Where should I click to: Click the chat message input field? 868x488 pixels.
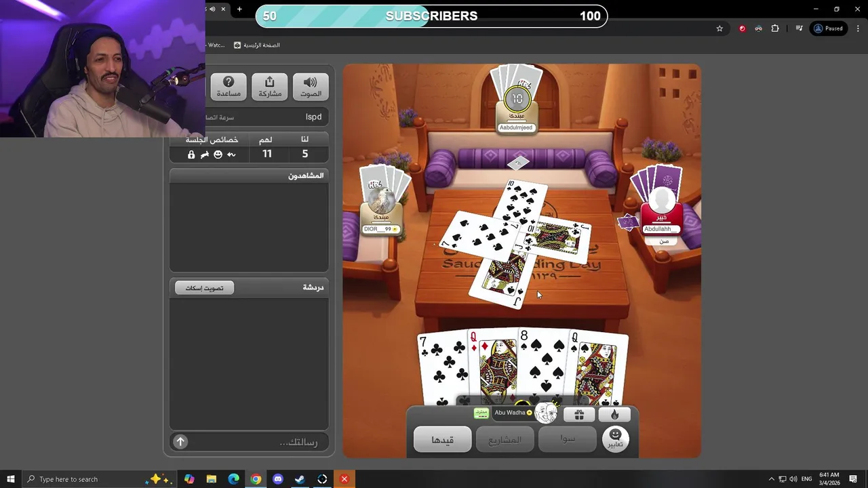click(258, 442)
